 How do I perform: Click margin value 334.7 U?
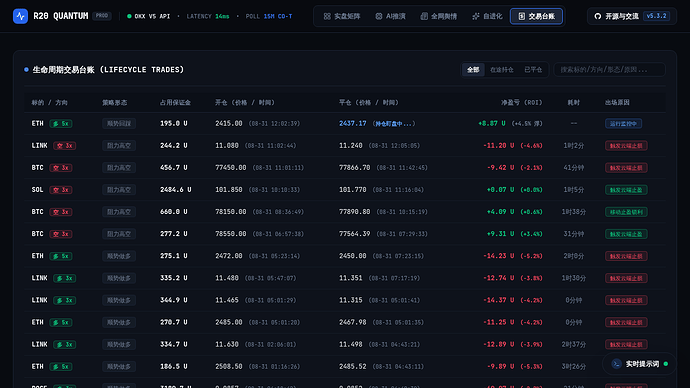click(x=173, y=344)
